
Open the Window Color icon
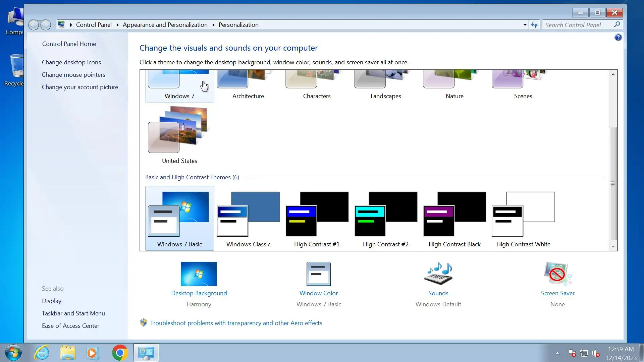318,274
